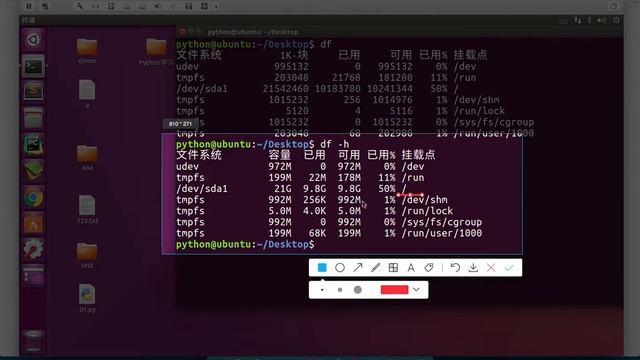Viewport: 640px width, 360px height.
Task: Click the pause button in VM toolbar
Action: point(29,6)
